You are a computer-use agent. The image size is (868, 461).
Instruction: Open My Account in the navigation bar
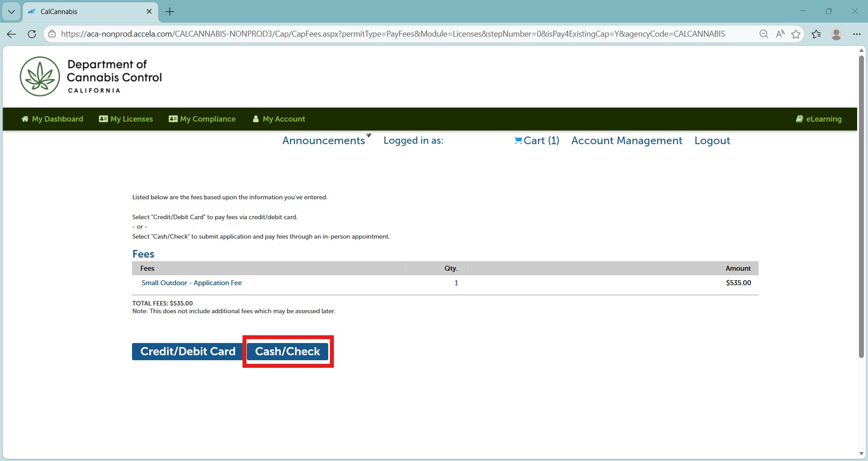[x=279, y=119]
